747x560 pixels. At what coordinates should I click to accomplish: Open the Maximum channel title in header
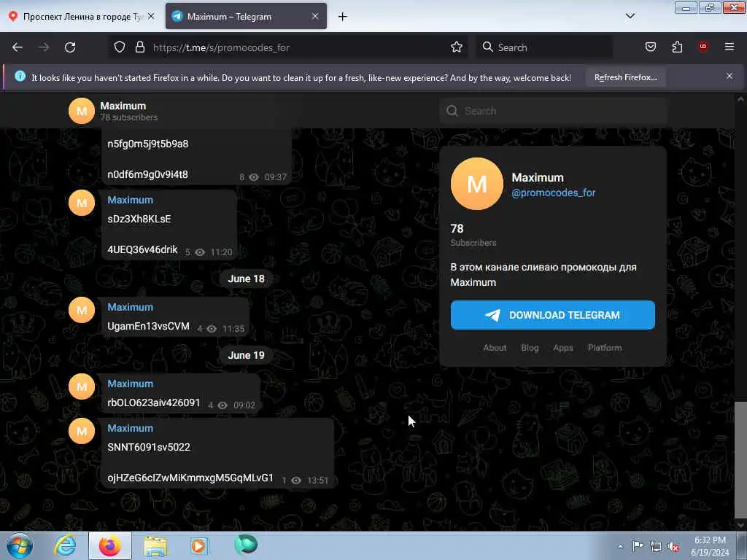click(123, 106)
